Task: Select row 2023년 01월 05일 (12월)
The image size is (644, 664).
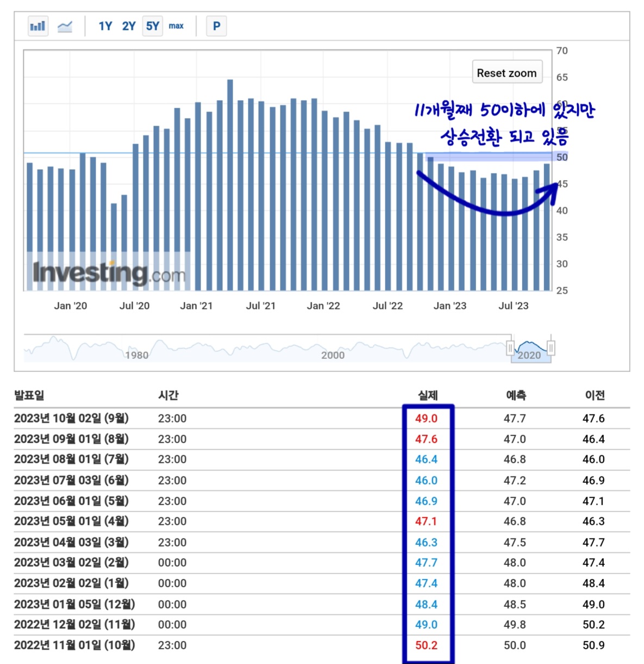Action: pyautogui.click(x=322, y=604)
